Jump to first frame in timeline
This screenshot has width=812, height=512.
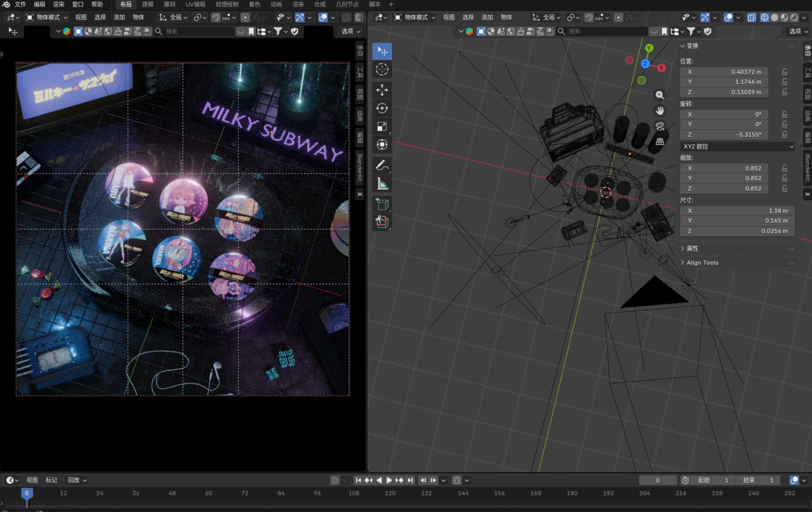point(358,480)
